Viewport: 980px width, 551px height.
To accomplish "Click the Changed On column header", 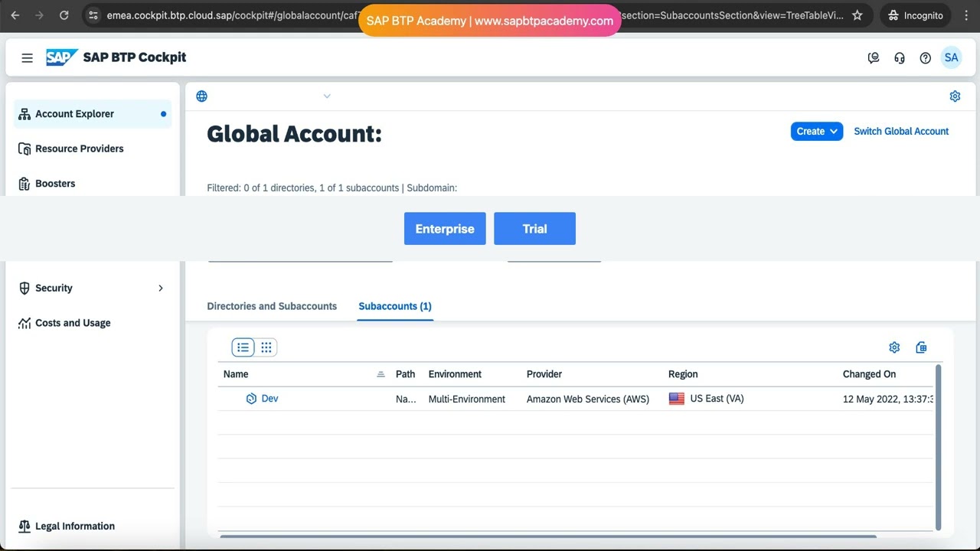I will 869,374.
